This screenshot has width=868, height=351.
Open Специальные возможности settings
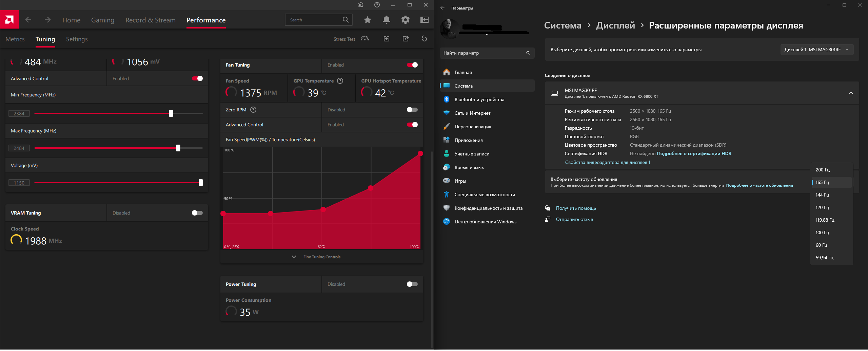click(x=487, y=195)
